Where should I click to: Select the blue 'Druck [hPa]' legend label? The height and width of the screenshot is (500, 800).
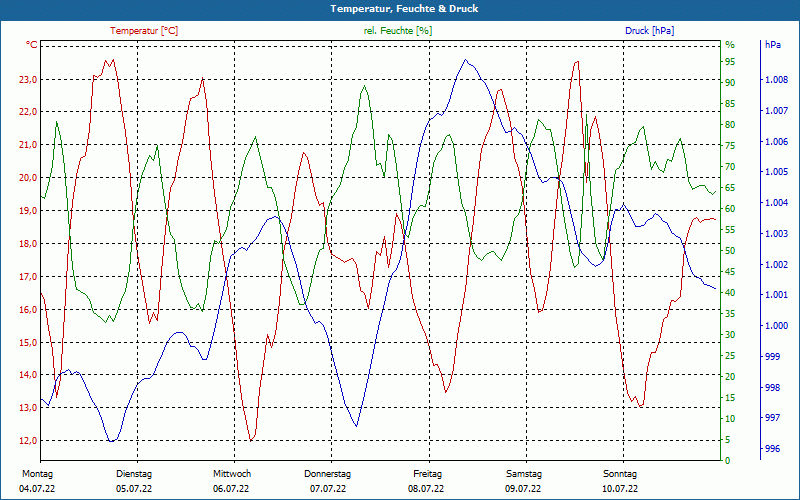pos(649,31)
